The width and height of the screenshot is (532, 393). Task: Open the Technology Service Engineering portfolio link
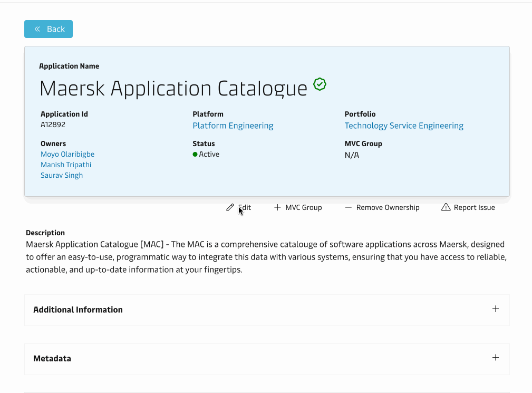click(x=404, y=126)
